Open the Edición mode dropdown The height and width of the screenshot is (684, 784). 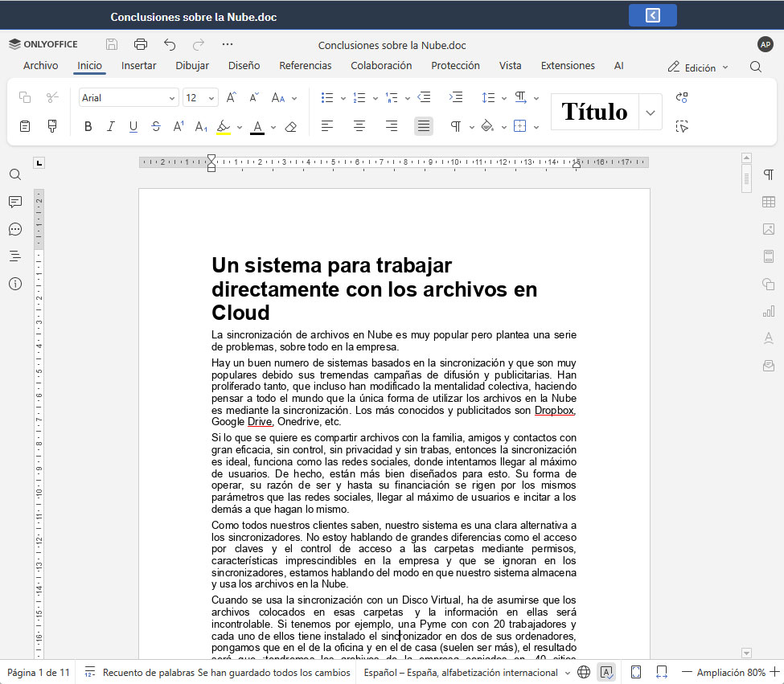pyautogui.click(x=698, y=67)
